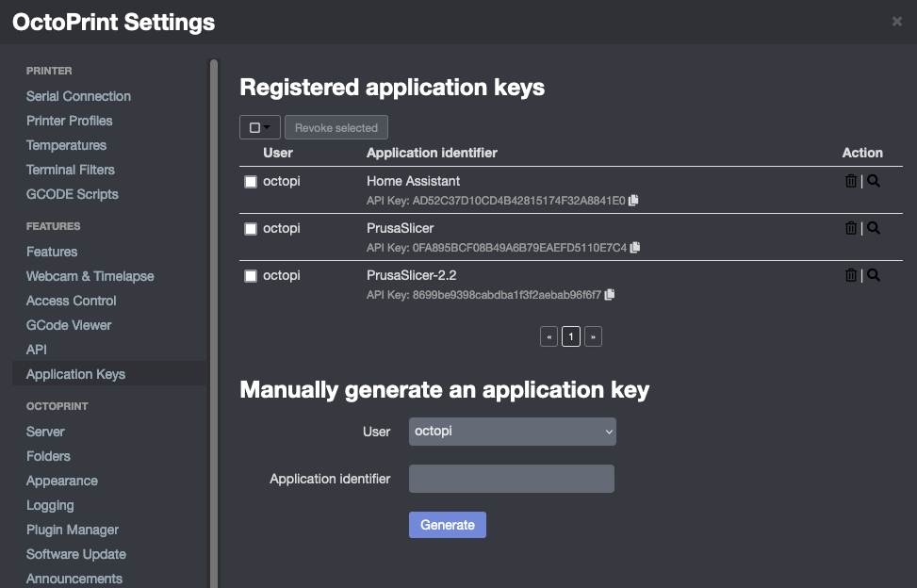The image size is (917, 588).
Task: Copy the PrusaSlicer API key
Action: coord(635,247)
